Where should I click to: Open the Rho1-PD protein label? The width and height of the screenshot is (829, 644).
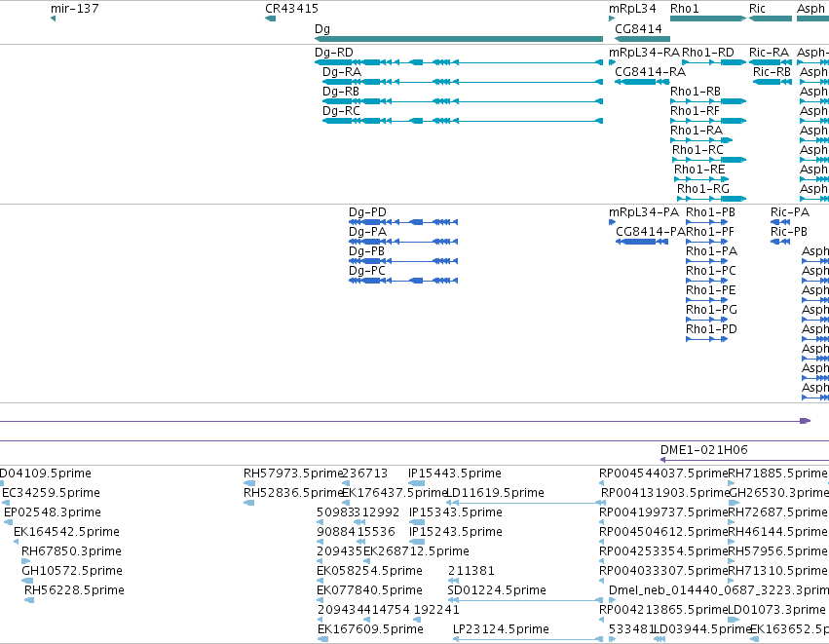[712, 329]
